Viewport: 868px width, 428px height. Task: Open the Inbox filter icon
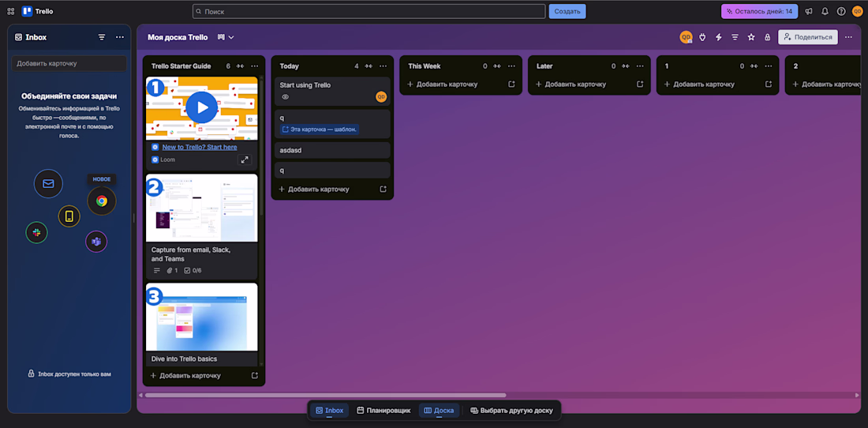(x=102, y=37)
